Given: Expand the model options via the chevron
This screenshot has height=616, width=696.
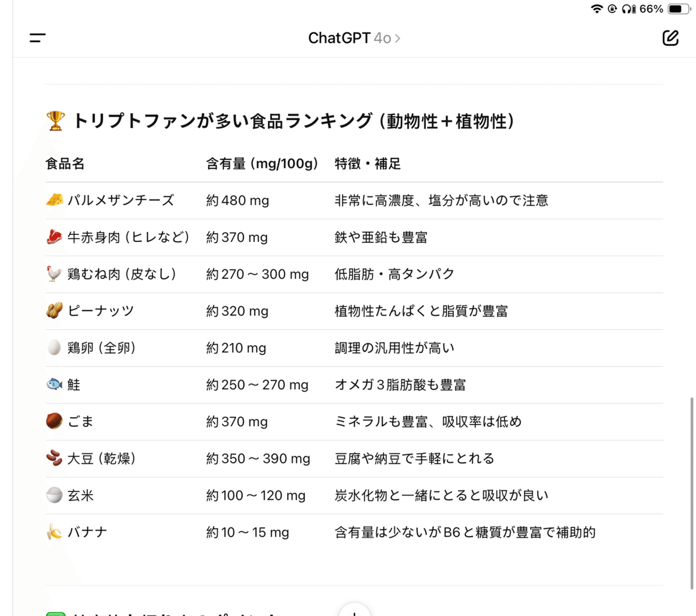Looking at the screenshot, I should pyautogui.click(x=398, y=38).
